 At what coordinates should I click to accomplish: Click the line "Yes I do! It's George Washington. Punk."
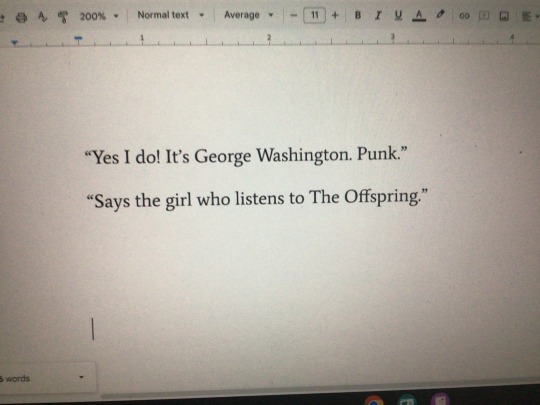tap(246, 156)
